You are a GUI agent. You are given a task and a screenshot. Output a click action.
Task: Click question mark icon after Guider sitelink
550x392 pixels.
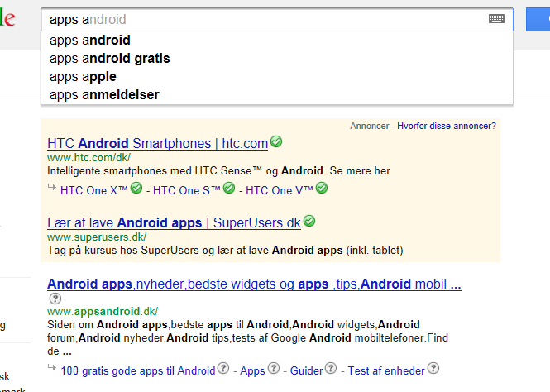pos(331,368)
